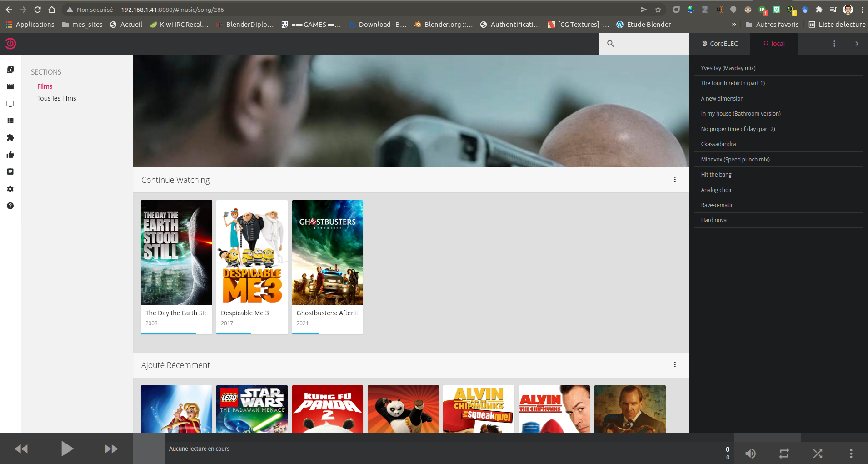The image size is (868, 464).
Task: Open the Playlists clipboard icon
Action: (x=10, y=171)
